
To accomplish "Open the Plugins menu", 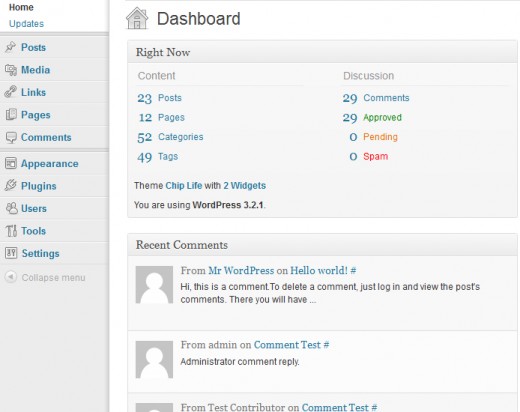I will 39,186.
